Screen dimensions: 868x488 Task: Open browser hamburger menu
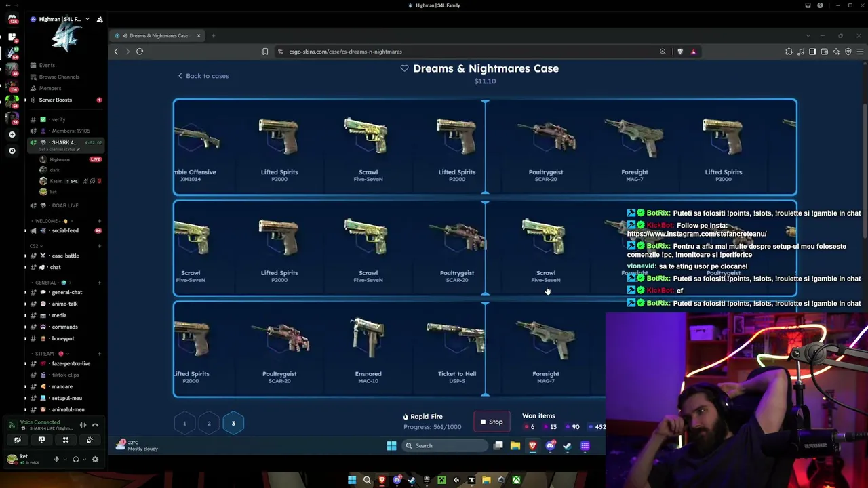pyautogui.click(x=860, y=52)
